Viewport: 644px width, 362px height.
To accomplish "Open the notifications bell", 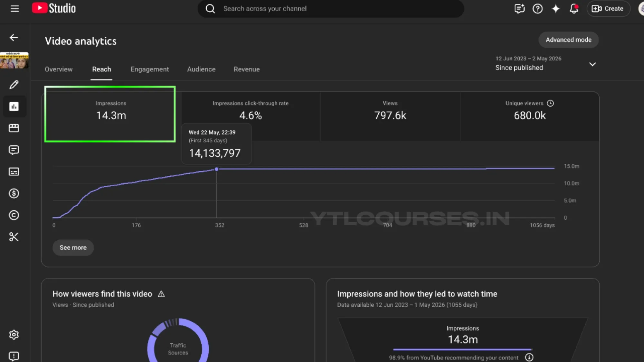I will [574, 9].
